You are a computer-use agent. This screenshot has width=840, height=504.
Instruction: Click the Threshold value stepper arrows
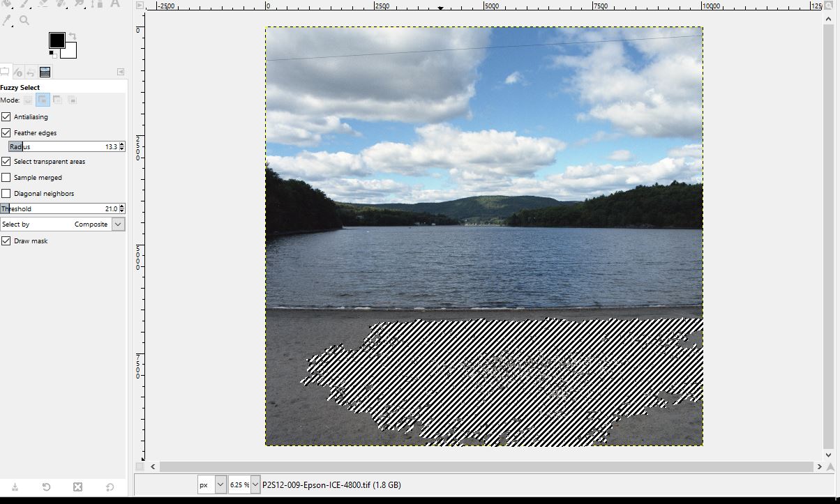click(x=122, y=208)
